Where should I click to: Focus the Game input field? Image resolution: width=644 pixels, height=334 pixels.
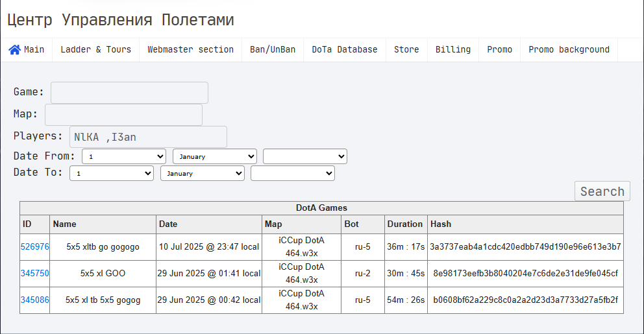coord(129,93)
